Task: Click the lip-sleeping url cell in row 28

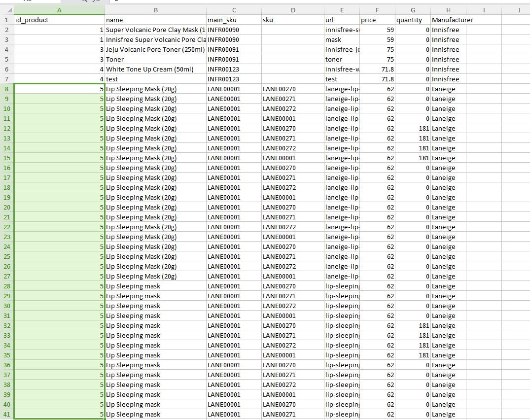Action: click(342, 286)
